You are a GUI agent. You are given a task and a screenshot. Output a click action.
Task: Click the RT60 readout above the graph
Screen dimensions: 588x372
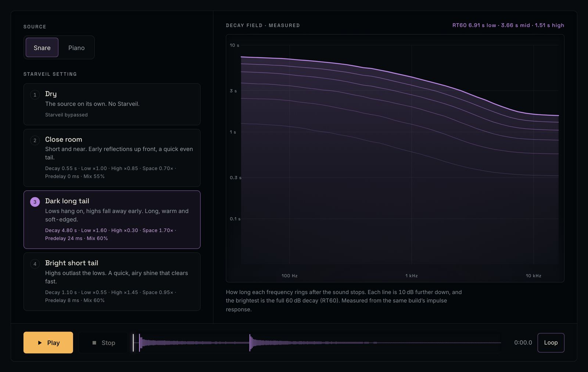pos(508,25)
